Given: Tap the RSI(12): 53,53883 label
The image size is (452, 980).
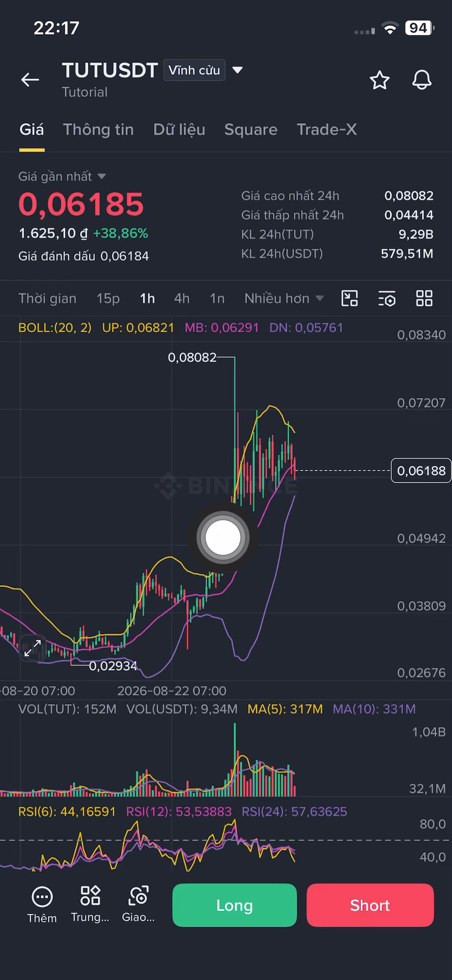Looking at the screenshot, I should pos(179,812).
